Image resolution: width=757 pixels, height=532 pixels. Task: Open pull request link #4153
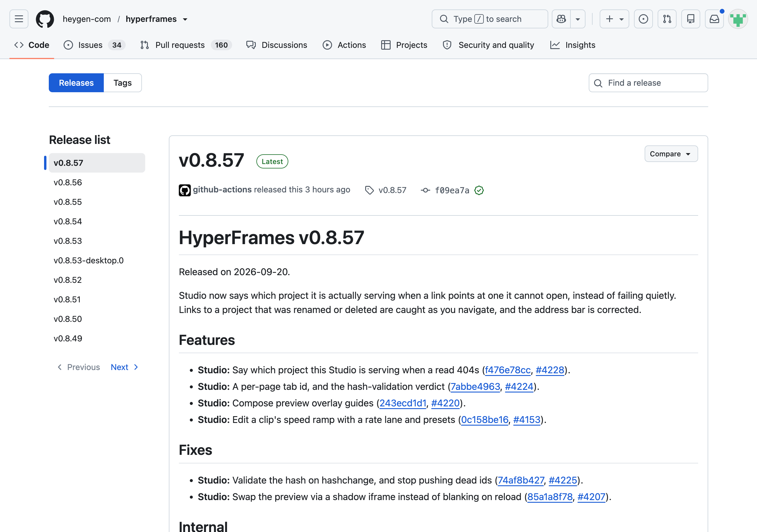click(x=527, y=419)
